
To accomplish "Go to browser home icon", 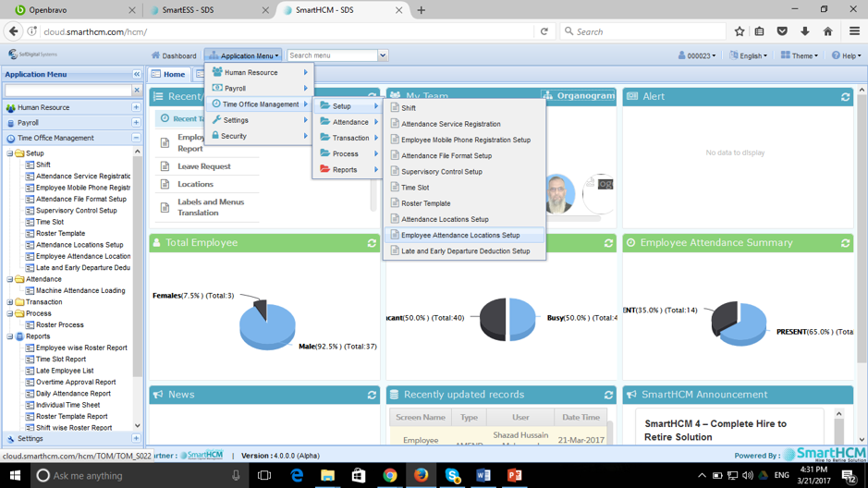I will click(827, 31).
